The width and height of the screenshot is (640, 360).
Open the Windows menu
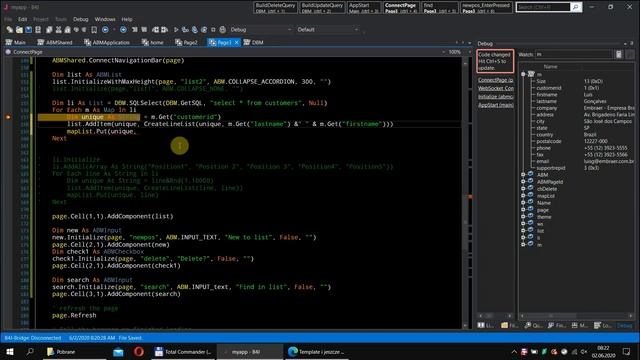tap(105, 19)
